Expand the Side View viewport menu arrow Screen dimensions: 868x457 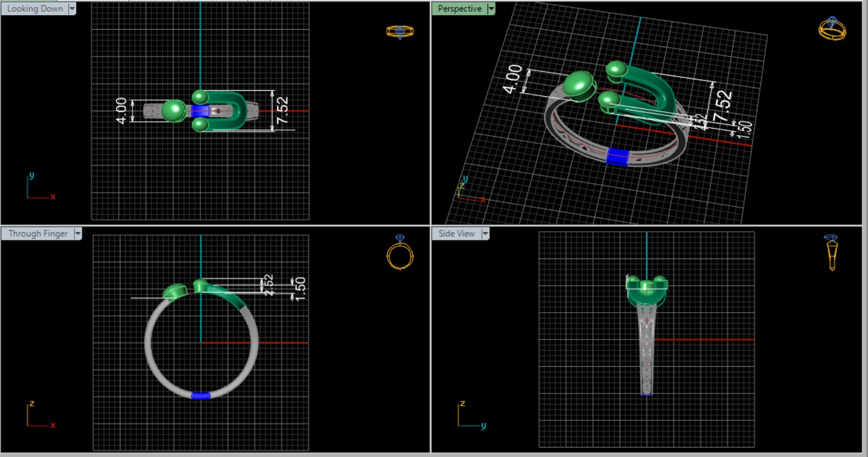(485, 233)
